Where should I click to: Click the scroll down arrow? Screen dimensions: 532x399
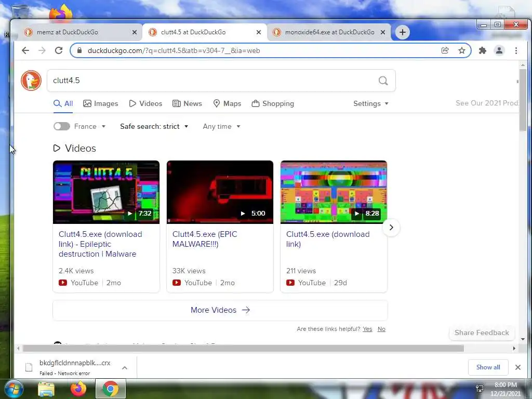523,339
